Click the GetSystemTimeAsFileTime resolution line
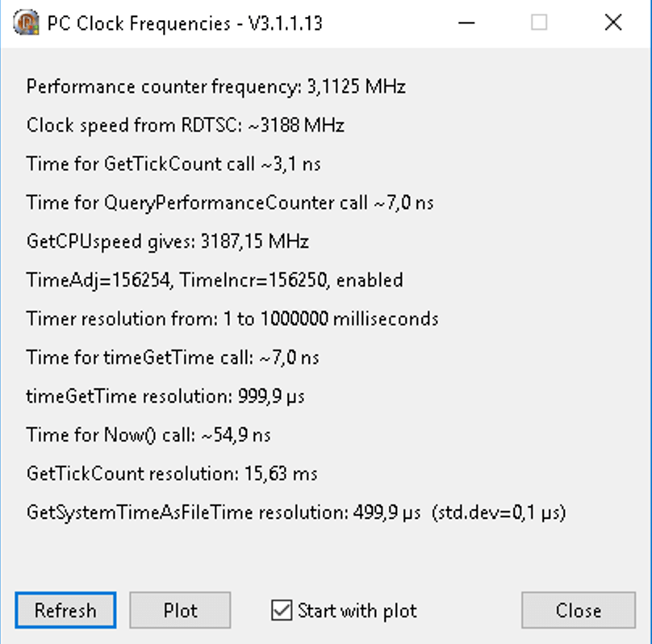The image size is (652, 644). point(295,512)
